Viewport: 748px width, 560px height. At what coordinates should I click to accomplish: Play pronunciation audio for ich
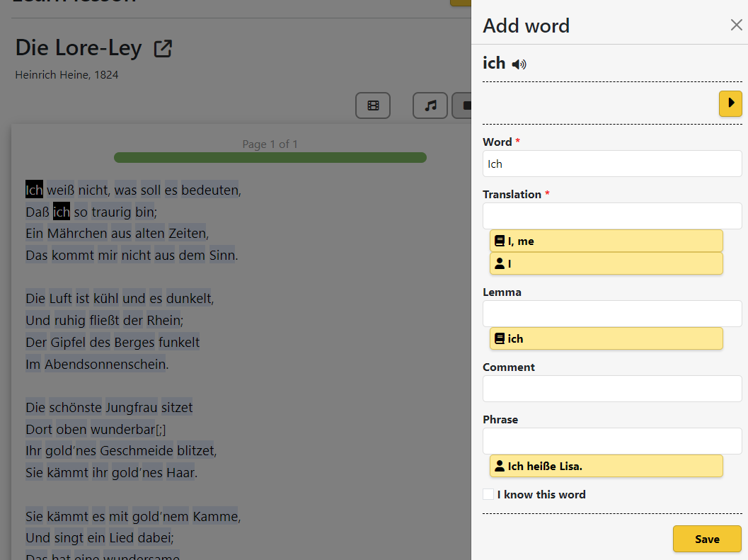click(519, 64)
